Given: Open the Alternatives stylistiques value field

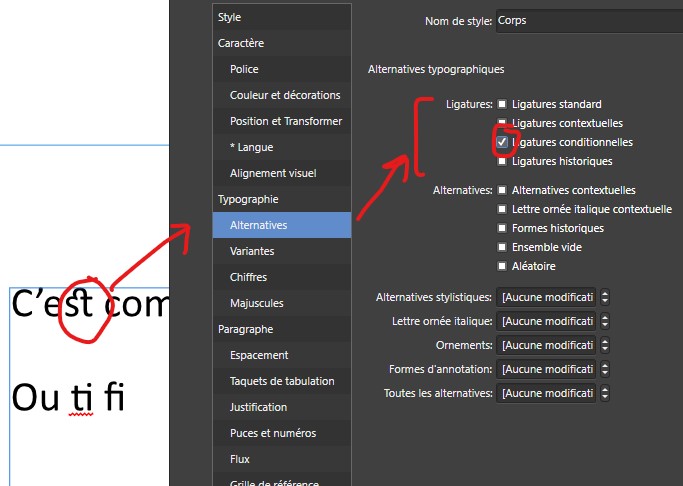Looking at the screenshot, I should tap(546, 297).
